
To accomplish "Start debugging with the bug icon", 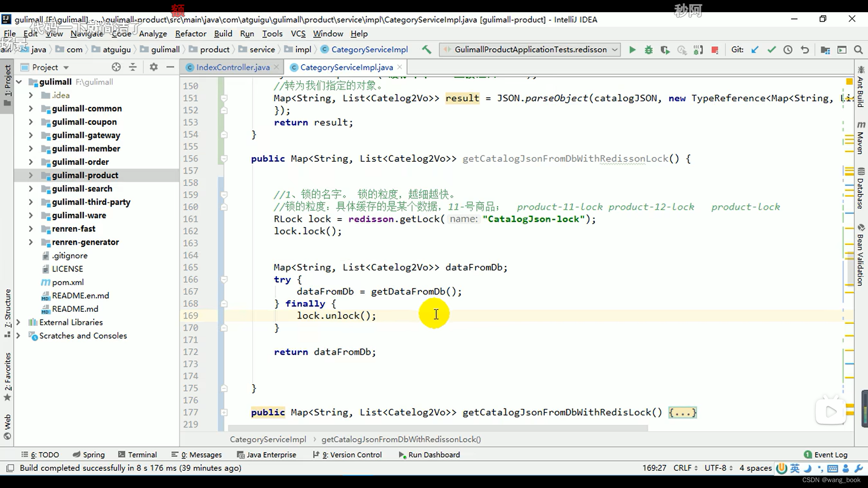I will [x=648, y=50].
